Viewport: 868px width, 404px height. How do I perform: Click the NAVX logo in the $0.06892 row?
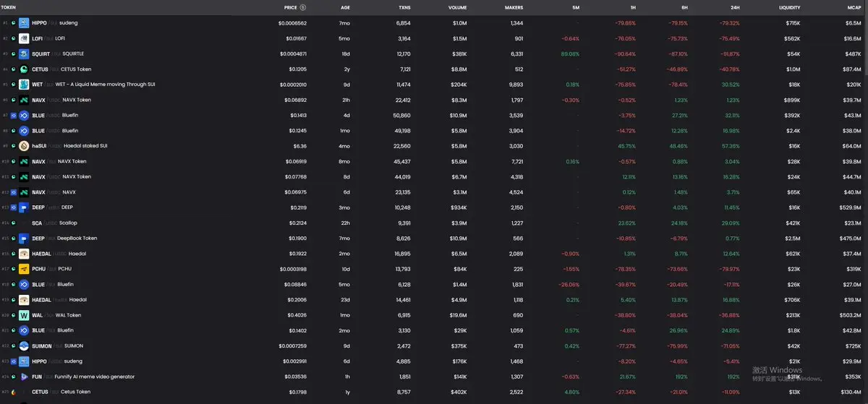(24, 100)
